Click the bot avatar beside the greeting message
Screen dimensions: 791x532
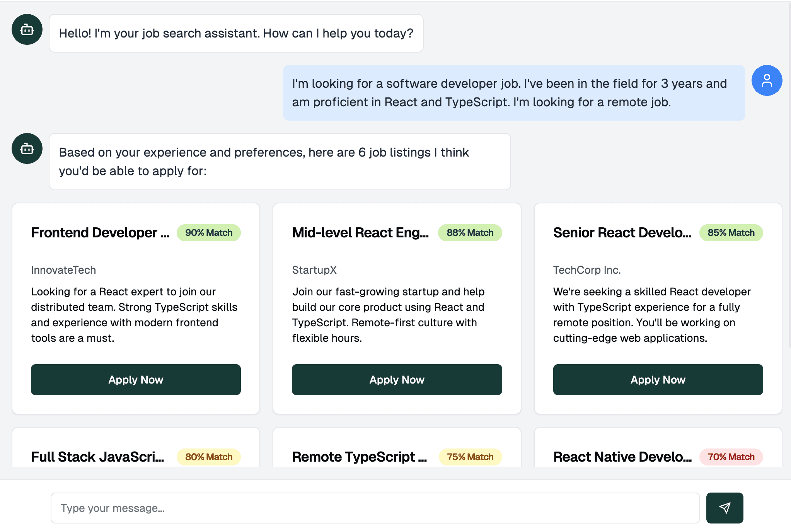[x=27, y=29]
